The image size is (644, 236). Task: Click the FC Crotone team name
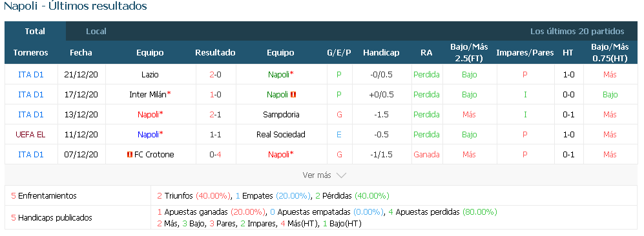154,155
